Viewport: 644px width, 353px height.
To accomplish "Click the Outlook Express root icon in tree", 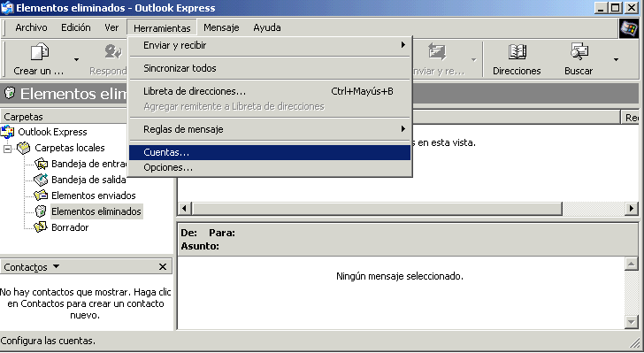I will 7,132.
